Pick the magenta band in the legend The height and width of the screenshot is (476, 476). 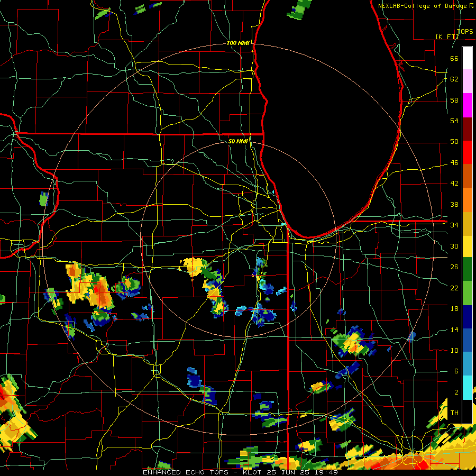click(467, 105)
